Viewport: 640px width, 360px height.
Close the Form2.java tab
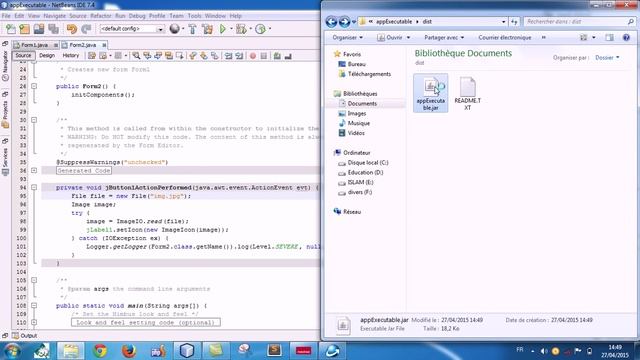click(x=104, y=45)
